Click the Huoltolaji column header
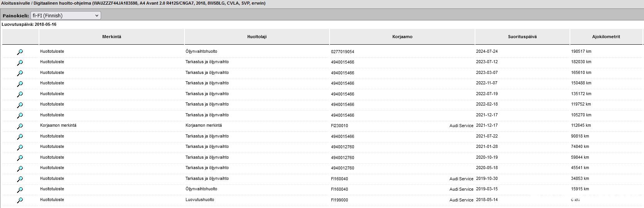 tap(257, 37)
